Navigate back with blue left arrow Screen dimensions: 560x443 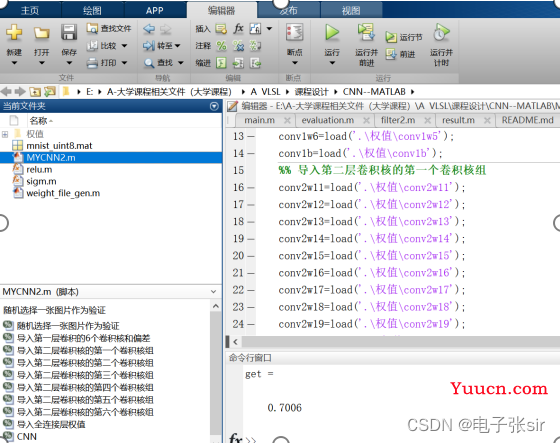pos(149,29)
